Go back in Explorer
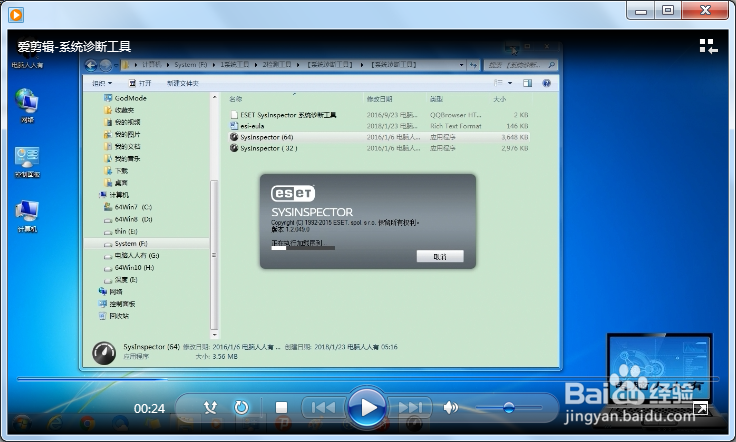 pyautogui.click(x=91, y=65)
